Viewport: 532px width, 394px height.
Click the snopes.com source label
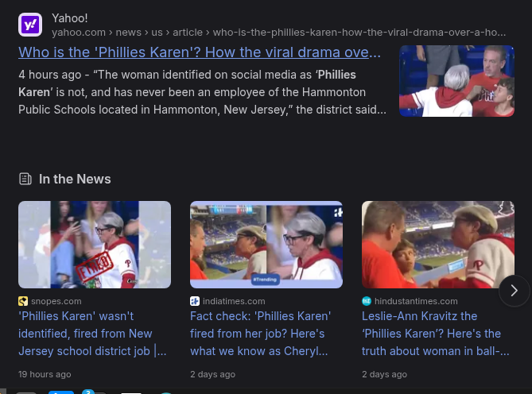click(56, 301)
